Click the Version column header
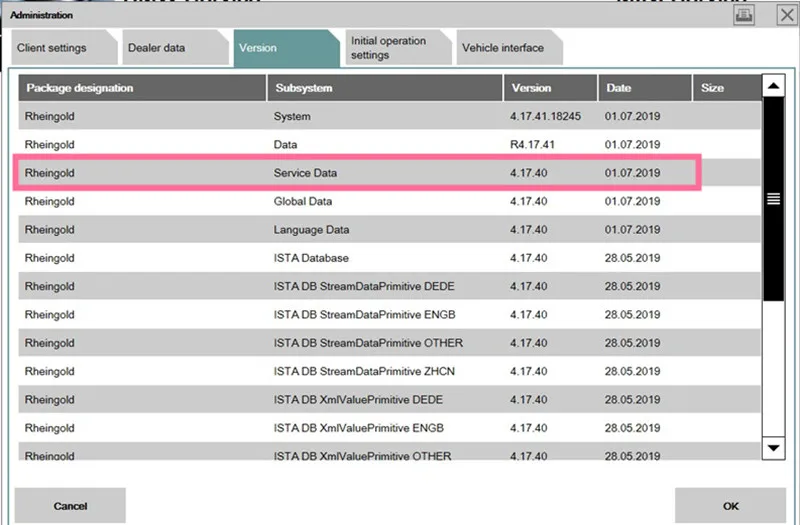The image size is (800, 525). 550,88
